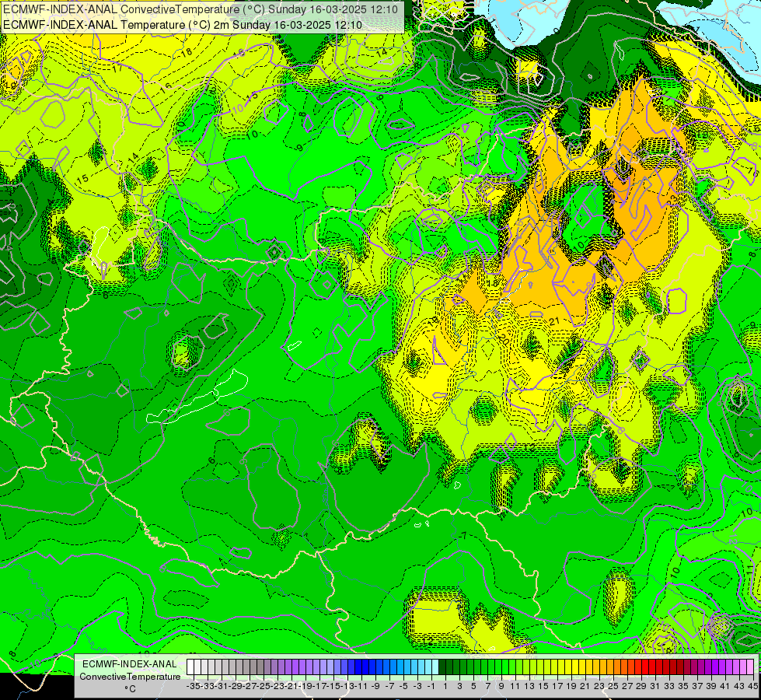Click the '7' contour label on map

click(464, 535)
